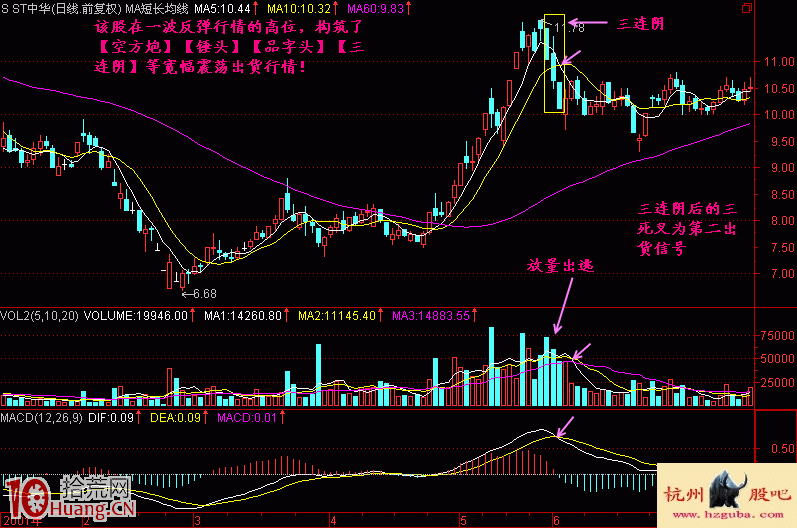Select month 4 on the time axis
797x528 pixels.
(333, 521)
